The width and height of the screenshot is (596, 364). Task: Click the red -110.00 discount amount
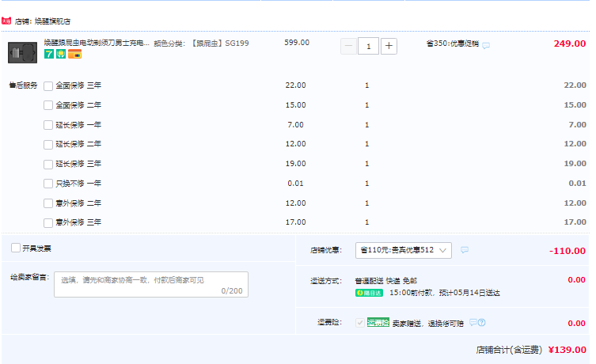point(568,251)
